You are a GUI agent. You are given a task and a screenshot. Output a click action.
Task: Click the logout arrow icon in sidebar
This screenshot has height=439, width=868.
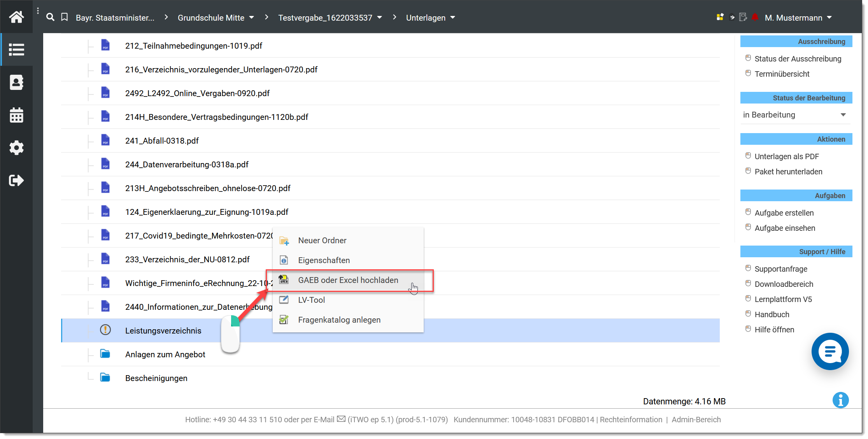(16, 180)
